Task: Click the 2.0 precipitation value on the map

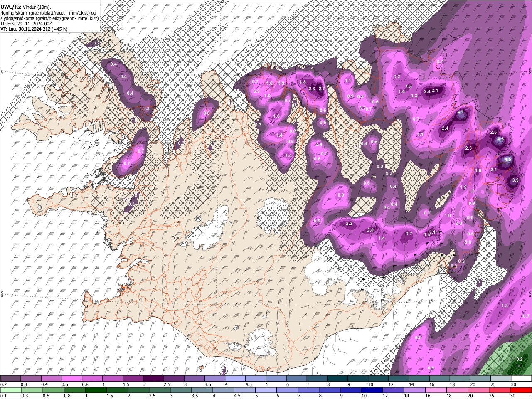Action: point(371,230)
